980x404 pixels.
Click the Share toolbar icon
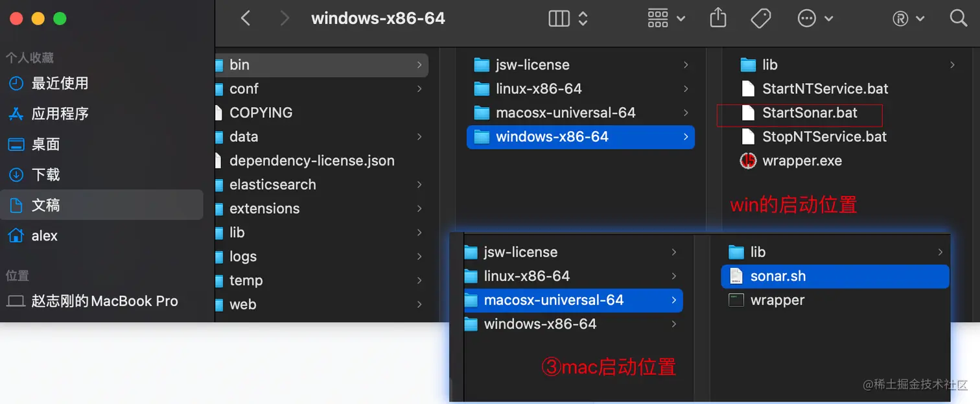pyautogui.click(x=718, y=18)
